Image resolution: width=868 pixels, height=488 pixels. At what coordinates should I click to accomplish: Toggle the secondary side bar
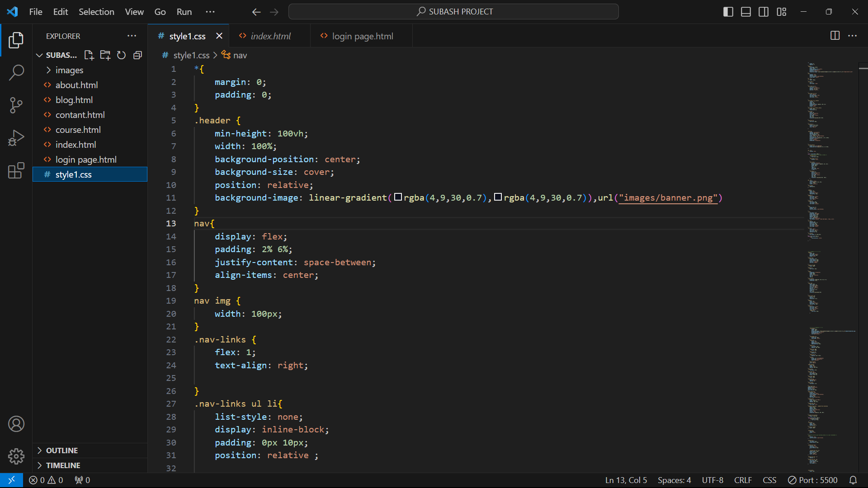tap(764, 12)
